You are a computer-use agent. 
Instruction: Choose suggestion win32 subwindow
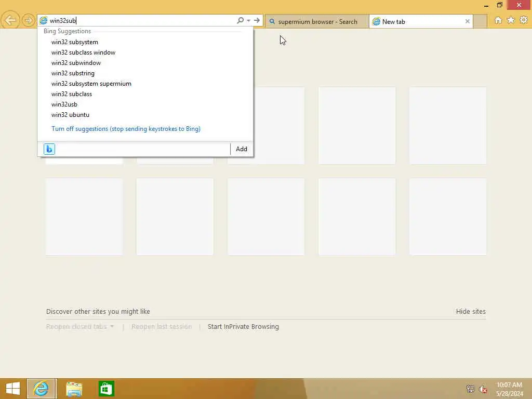(76, 63)
